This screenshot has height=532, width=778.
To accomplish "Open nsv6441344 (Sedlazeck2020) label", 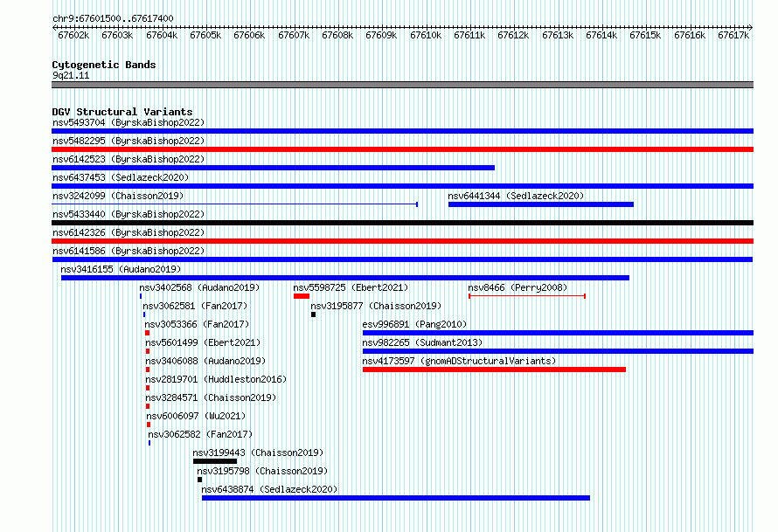I will (x=516, y=196).
